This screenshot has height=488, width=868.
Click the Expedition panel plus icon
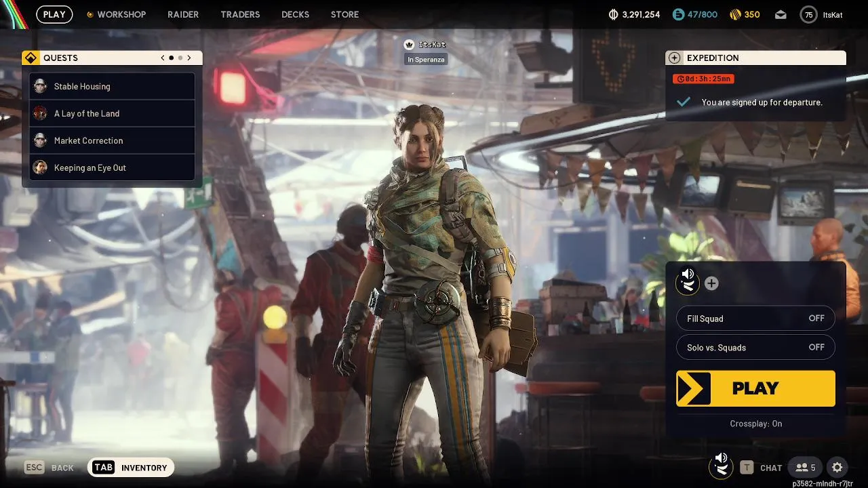point(674,58)
